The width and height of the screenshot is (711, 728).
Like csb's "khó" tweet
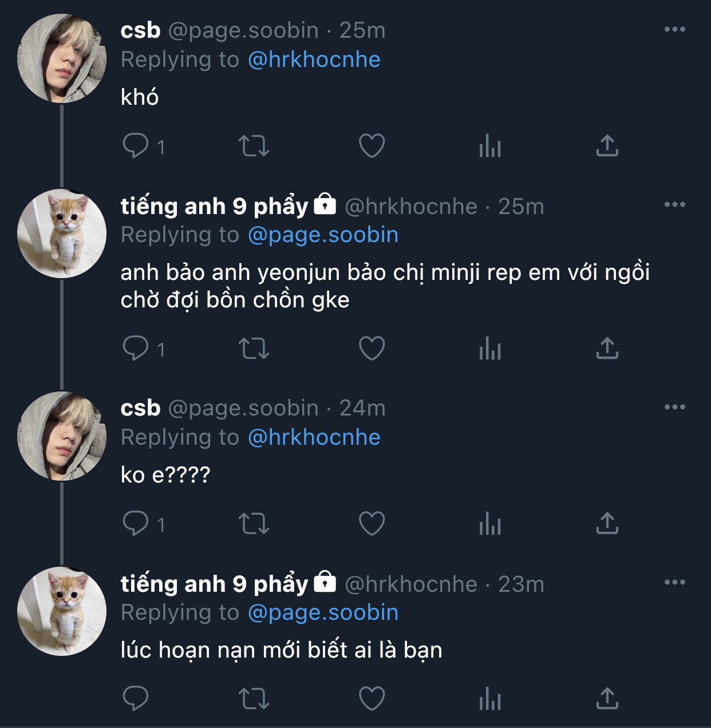click(x=372, y=146)
